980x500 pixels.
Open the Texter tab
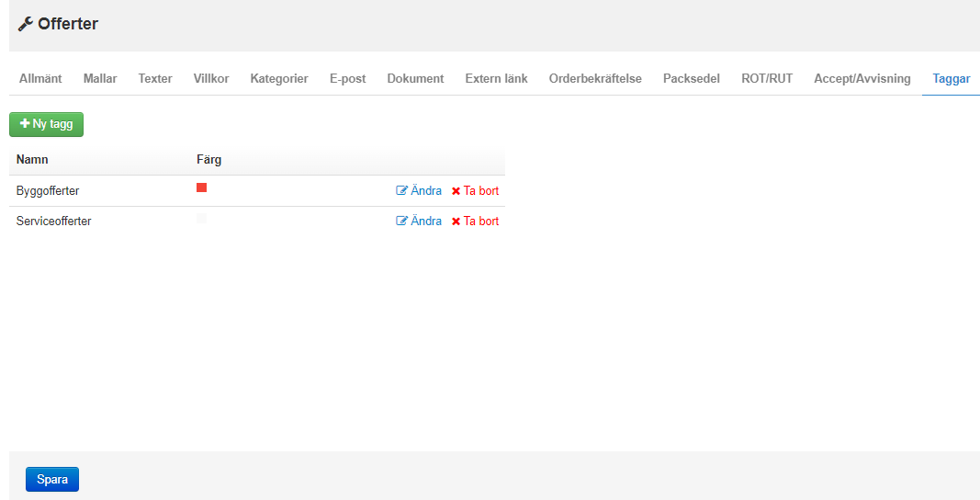click(x=155, y=79)
